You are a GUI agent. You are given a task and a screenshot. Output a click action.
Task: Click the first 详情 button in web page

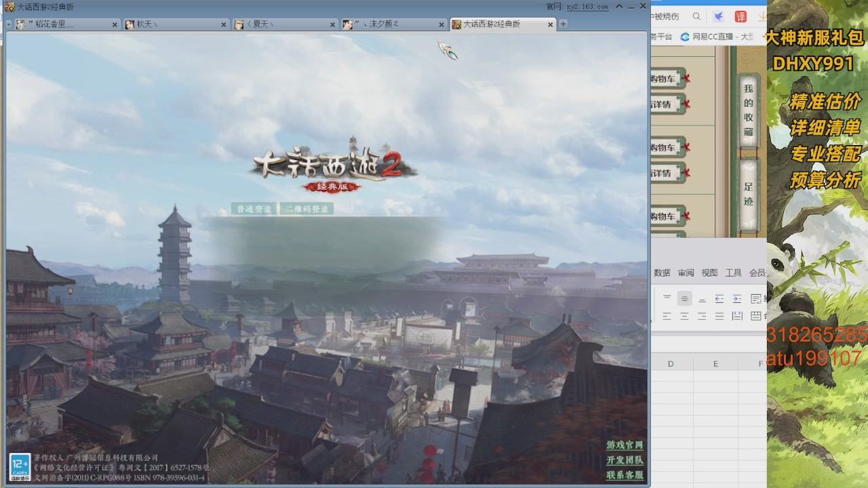667,104
